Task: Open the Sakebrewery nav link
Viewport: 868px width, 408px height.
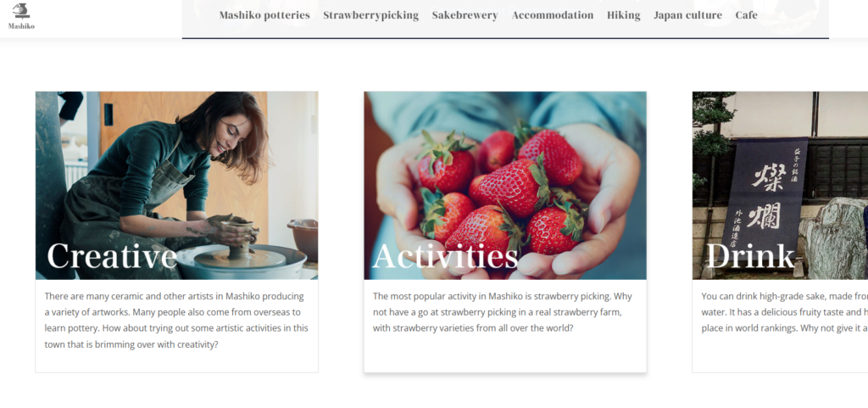Action: 465,15
